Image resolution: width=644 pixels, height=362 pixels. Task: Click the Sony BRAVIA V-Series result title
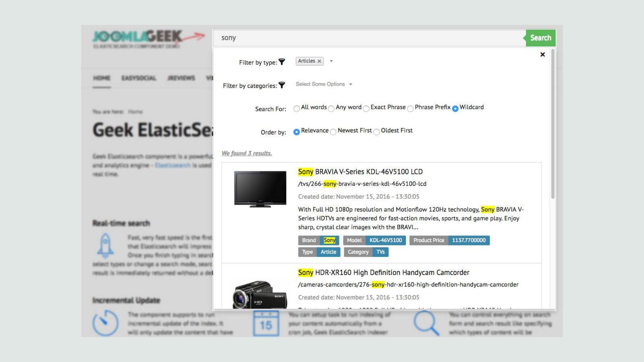click(x=361, y=171)
